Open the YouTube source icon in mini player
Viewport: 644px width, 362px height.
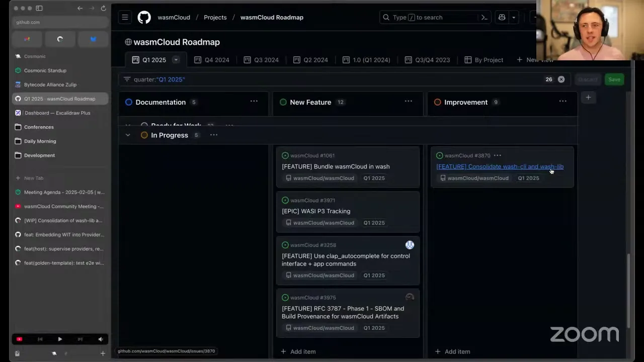(x=19, y=339)
